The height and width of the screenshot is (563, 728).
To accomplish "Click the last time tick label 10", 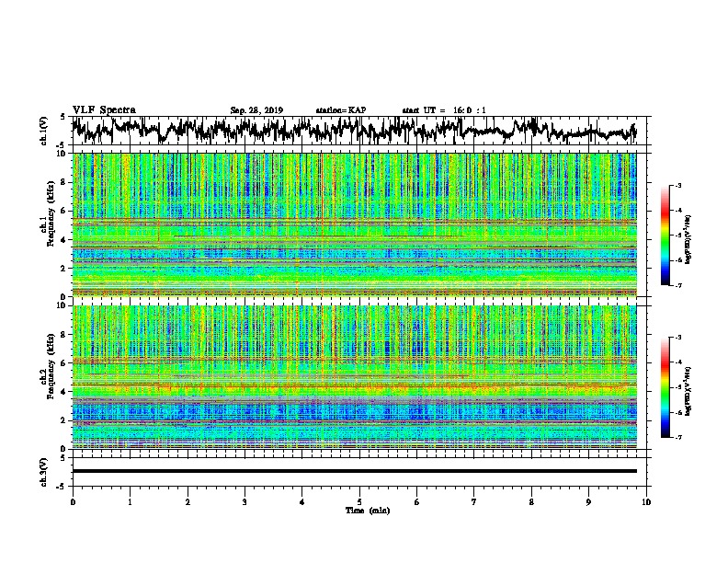I will point(646,502).
